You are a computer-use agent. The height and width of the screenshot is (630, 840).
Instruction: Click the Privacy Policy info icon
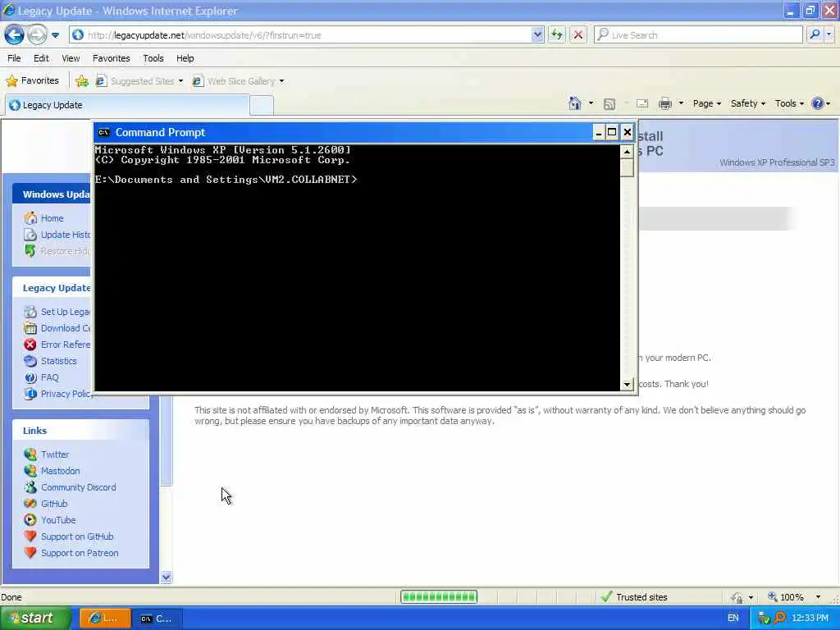click(x=30, y=394)
